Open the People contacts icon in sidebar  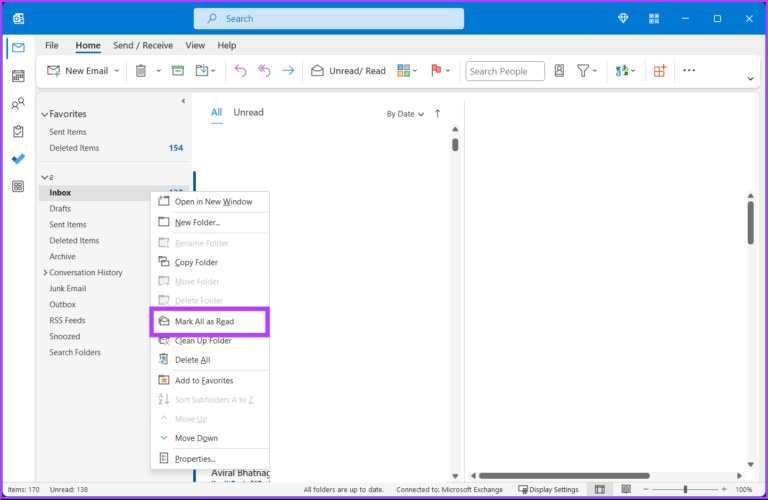pyautogui.click(x=18, y=104)
